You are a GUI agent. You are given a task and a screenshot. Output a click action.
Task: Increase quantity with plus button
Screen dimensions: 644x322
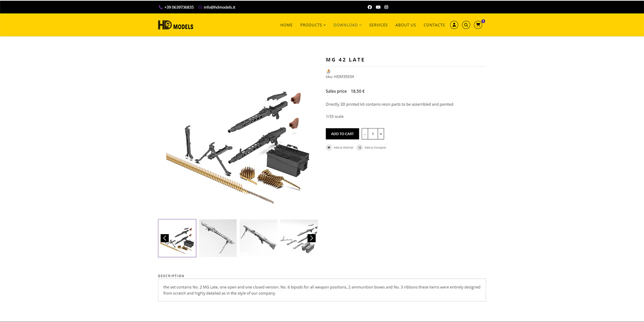coord(381,134)
